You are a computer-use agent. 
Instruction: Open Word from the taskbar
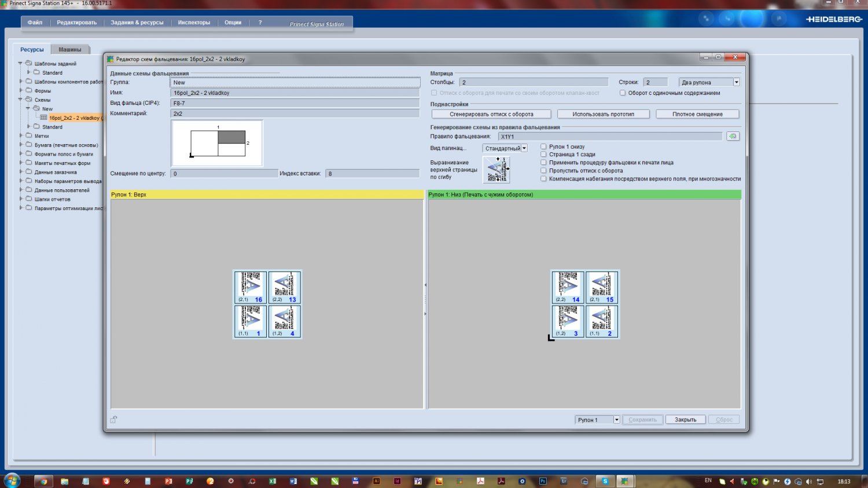point(293,481)
